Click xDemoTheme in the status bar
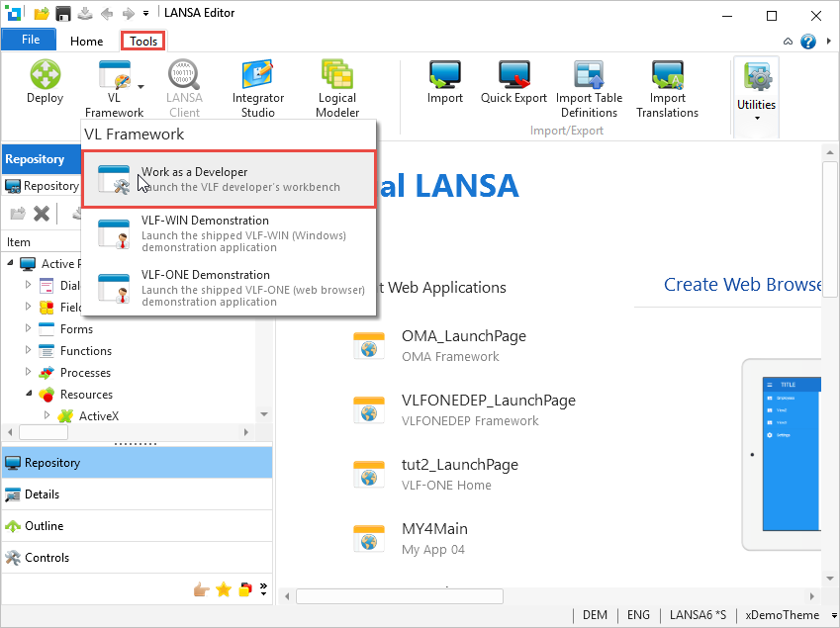 pyautogui.click(x=782, y=615)
